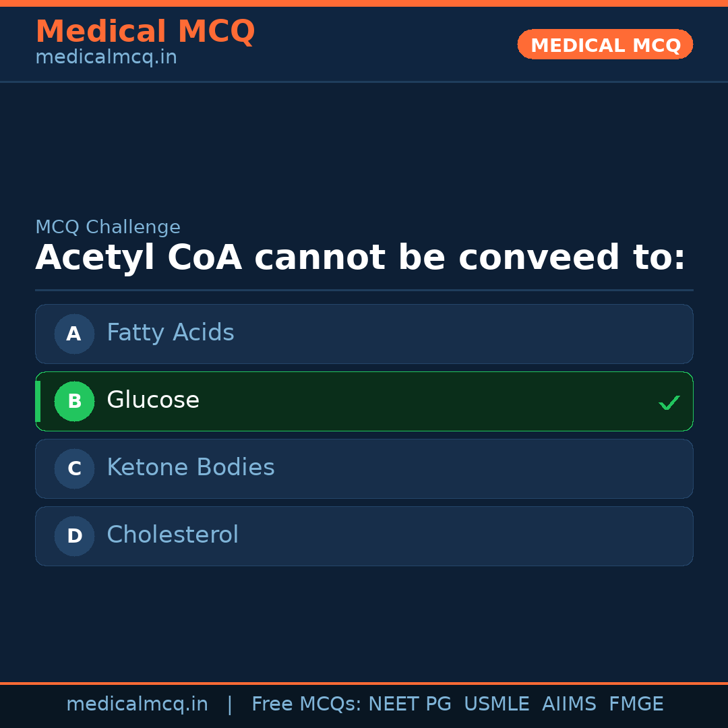Click the orange divider line above footer
728x728 pixels.
[x=364, y=682]
